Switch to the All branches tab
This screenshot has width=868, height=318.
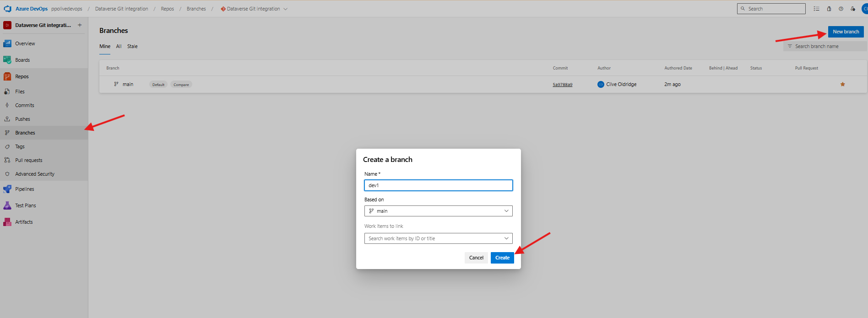click(x=119, y=46)
